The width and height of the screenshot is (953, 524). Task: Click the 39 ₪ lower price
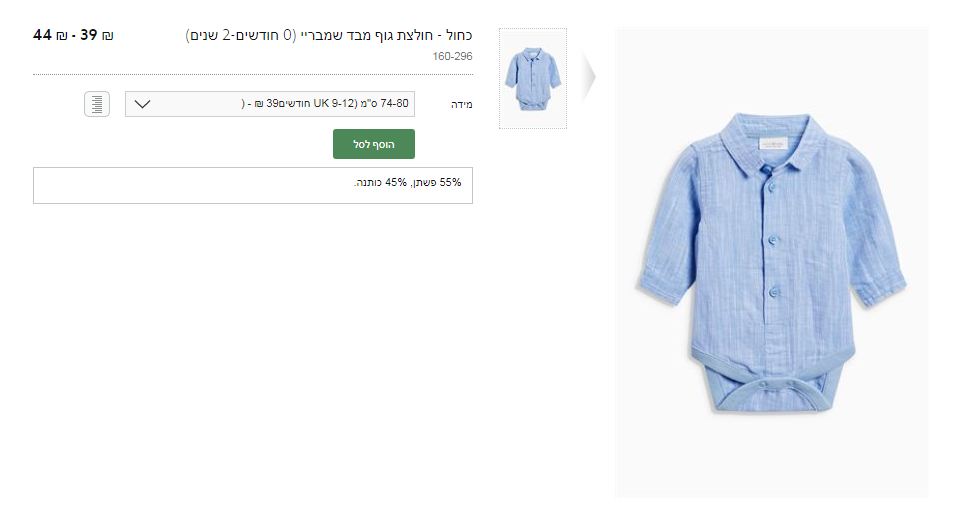(x=97, y=35)
